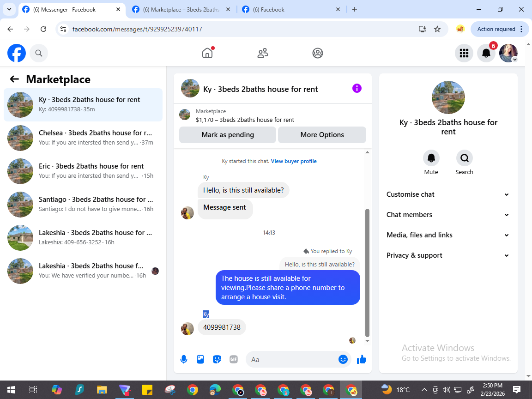Open the volume control in system tray
532x399 pixels.
(x=447, y=390)
